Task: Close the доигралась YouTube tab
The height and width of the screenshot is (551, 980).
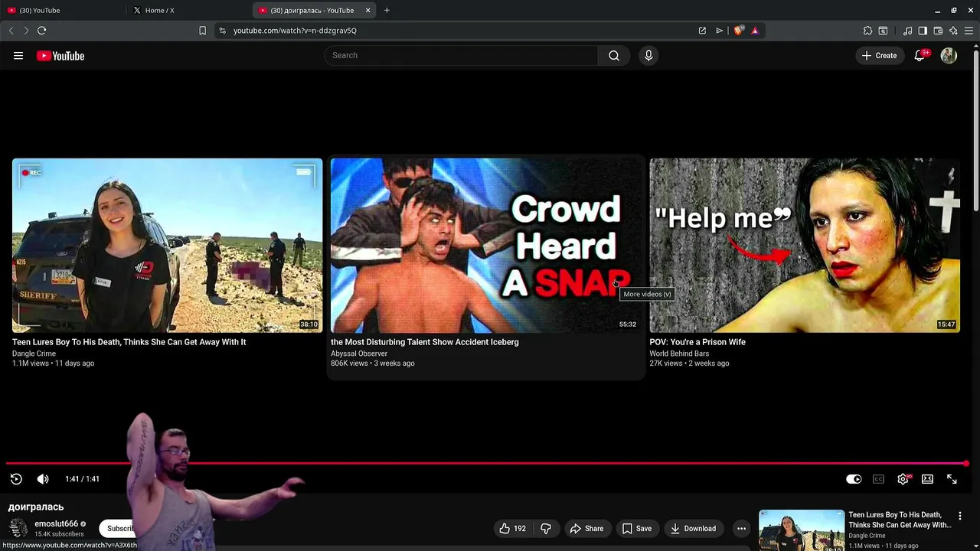Action: [x=368, y=10]
